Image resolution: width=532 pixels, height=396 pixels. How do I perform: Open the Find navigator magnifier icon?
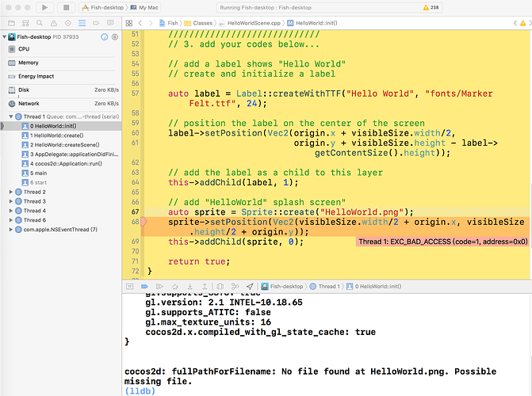click(40, 23)
